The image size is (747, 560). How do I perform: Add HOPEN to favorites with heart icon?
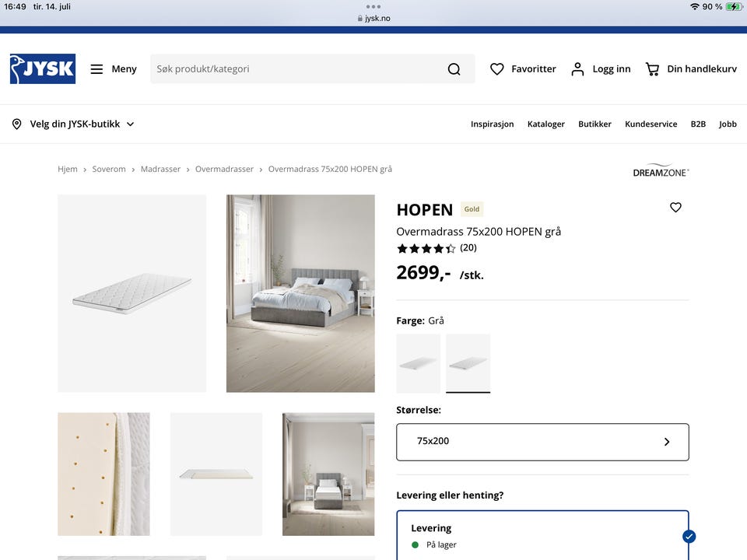[675, 208]
